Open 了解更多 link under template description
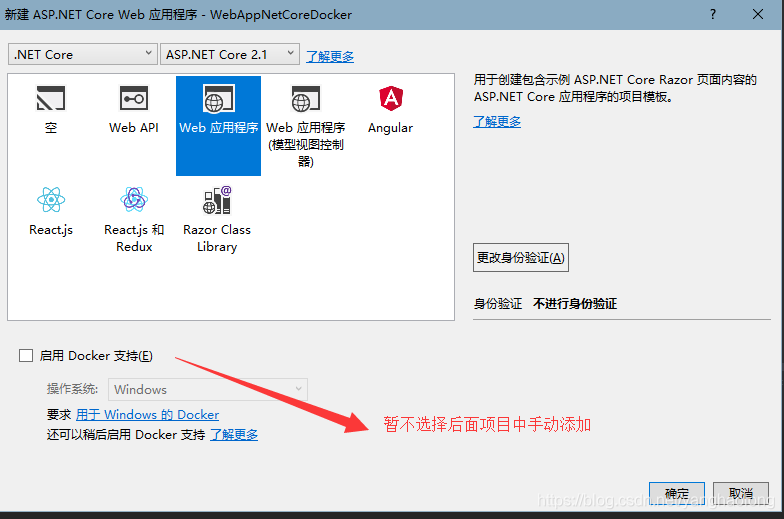 coord(497,122)
